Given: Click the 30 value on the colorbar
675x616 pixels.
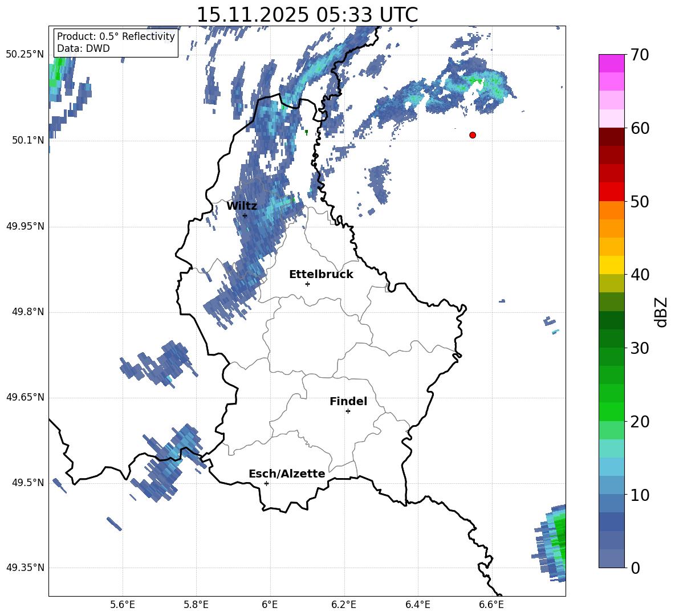Looking at the screenshot, I should coord(640,348).
